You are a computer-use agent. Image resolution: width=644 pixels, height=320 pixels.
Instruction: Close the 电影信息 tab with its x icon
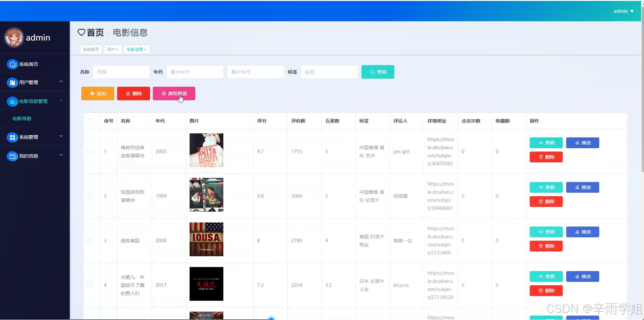point(145,50)
